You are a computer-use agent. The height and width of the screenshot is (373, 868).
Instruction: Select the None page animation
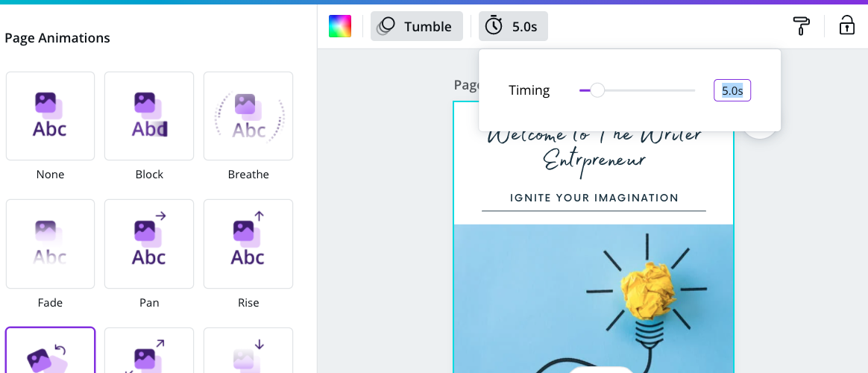click(51, 116)
